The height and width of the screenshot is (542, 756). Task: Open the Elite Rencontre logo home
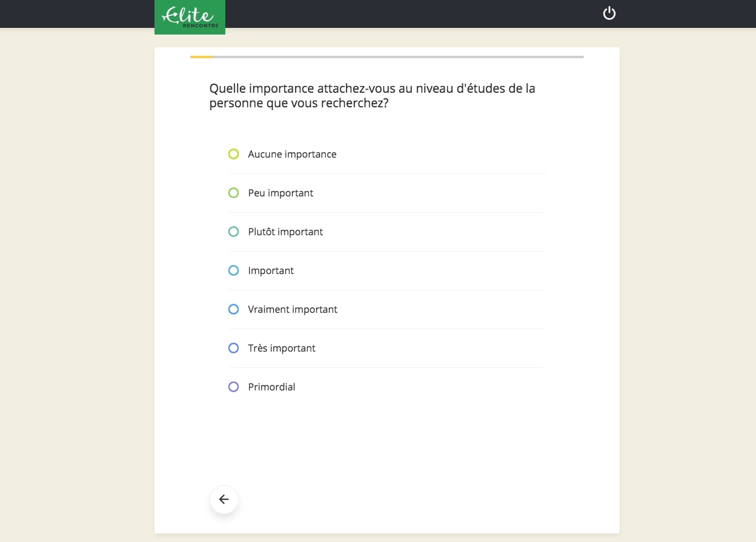pos(190,17)
